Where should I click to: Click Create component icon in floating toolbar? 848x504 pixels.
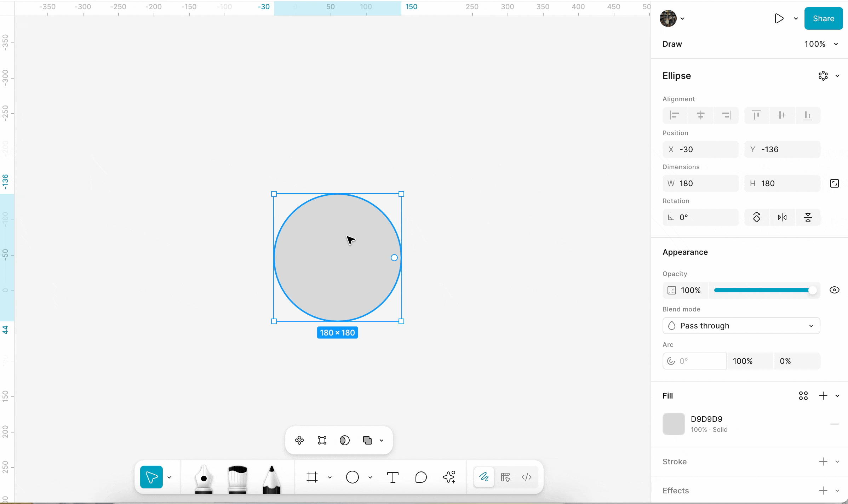(299, 440)
